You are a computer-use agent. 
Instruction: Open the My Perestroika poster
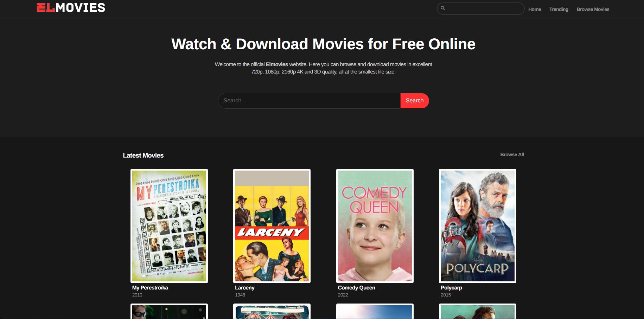point(169,226)
